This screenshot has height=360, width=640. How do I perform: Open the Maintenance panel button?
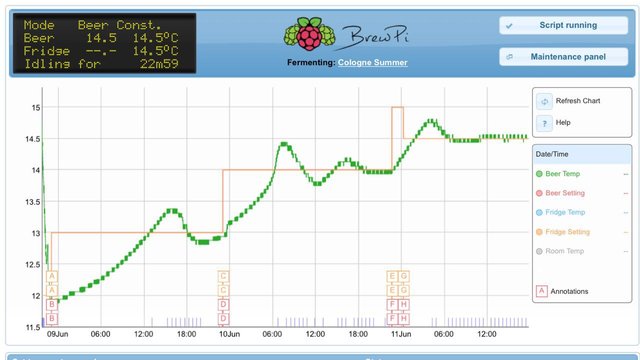click(x=563, y=57)
